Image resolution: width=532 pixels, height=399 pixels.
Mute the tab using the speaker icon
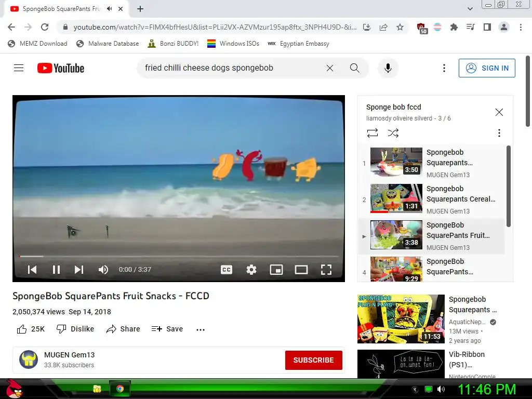109,9
